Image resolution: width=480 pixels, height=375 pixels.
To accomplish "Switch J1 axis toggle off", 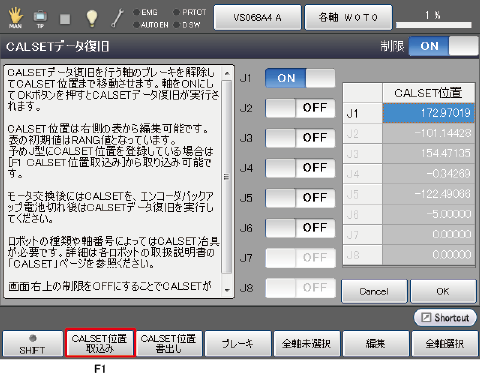I will click(x=300, y=78).
